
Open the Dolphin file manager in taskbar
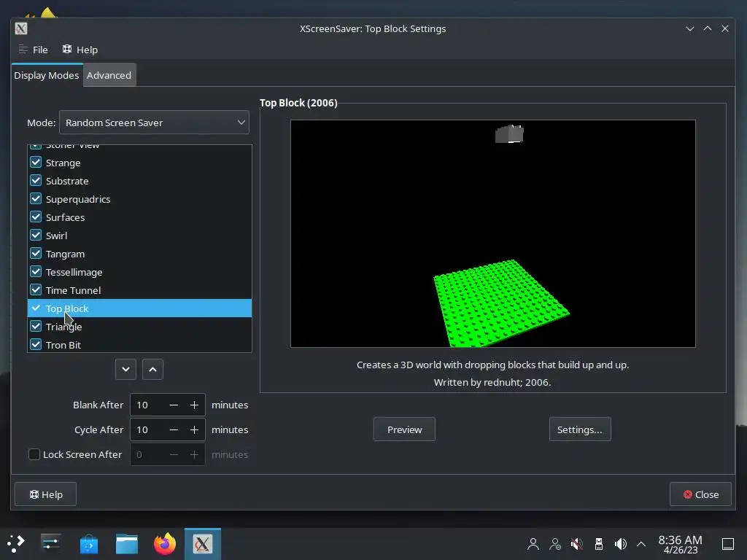(127, 544)
